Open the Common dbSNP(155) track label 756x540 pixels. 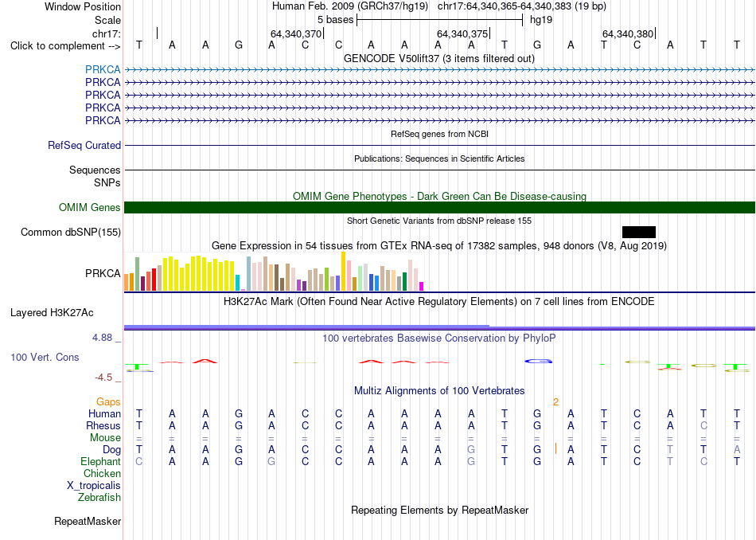71,232
